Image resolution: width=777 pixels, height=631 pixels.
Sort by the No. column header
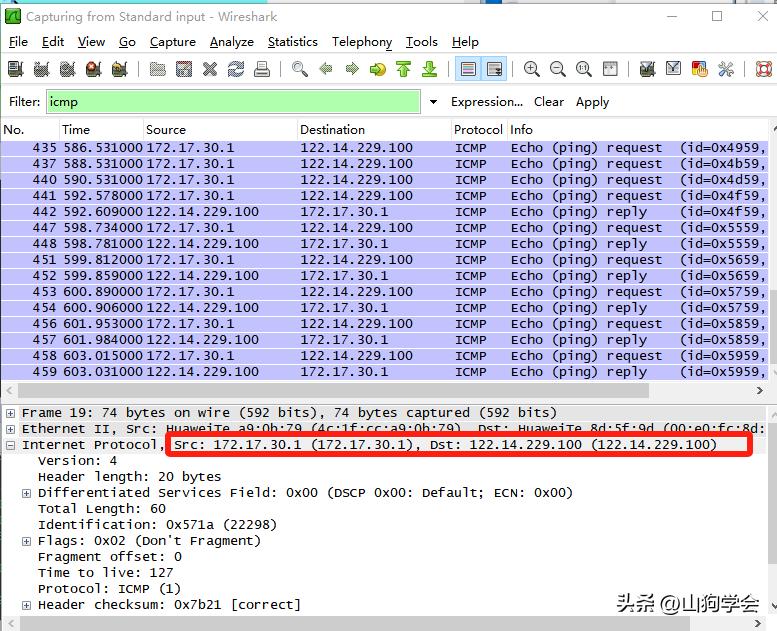(x=30, y=130)
